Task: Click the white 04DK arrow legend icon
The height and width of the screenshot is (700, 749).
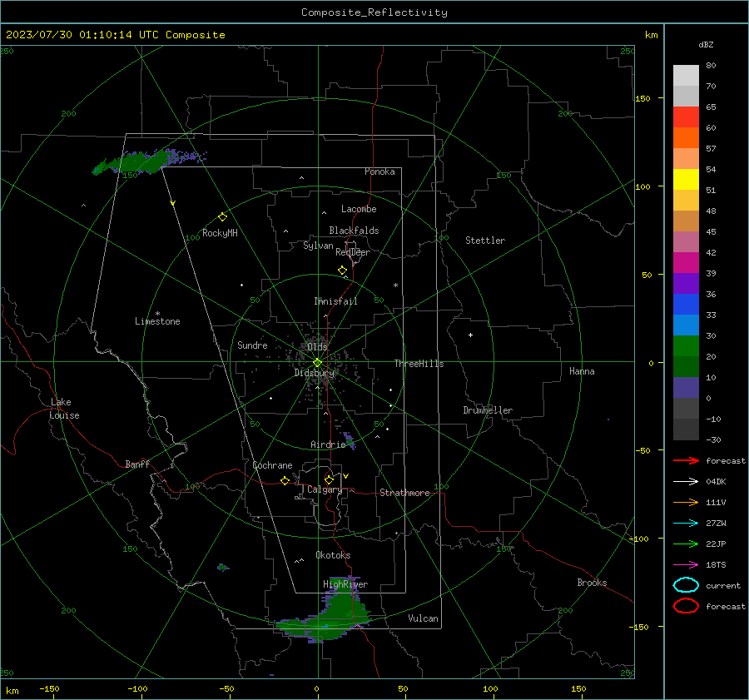Action: tap(686, 481)
